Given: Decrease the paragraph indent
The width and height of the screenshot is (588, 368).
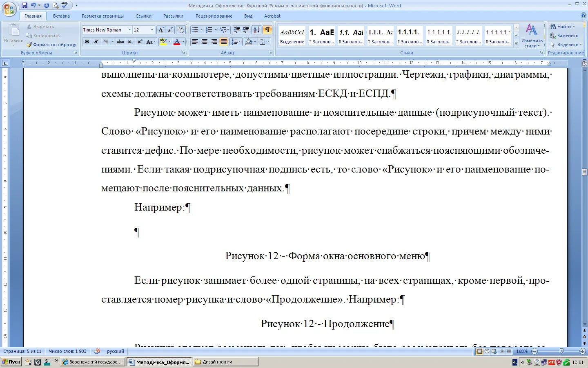Looking at the screenshot, I should click(x=237, y=30).
